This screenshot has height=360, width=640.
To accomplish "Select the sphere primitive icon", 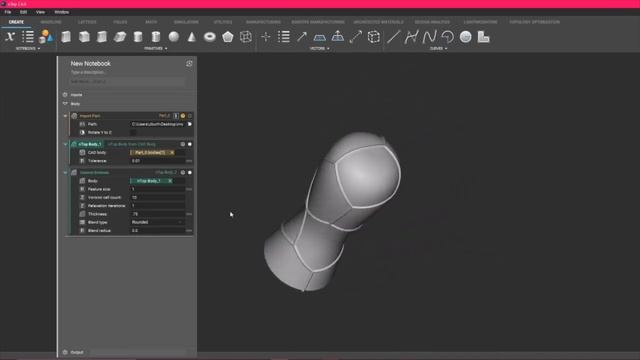I will 174,37.
